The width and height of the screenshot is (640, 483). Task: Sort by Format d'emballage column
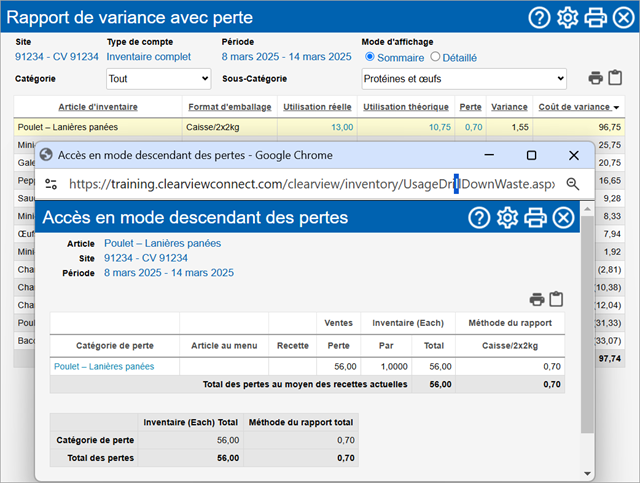click(230, 107)
